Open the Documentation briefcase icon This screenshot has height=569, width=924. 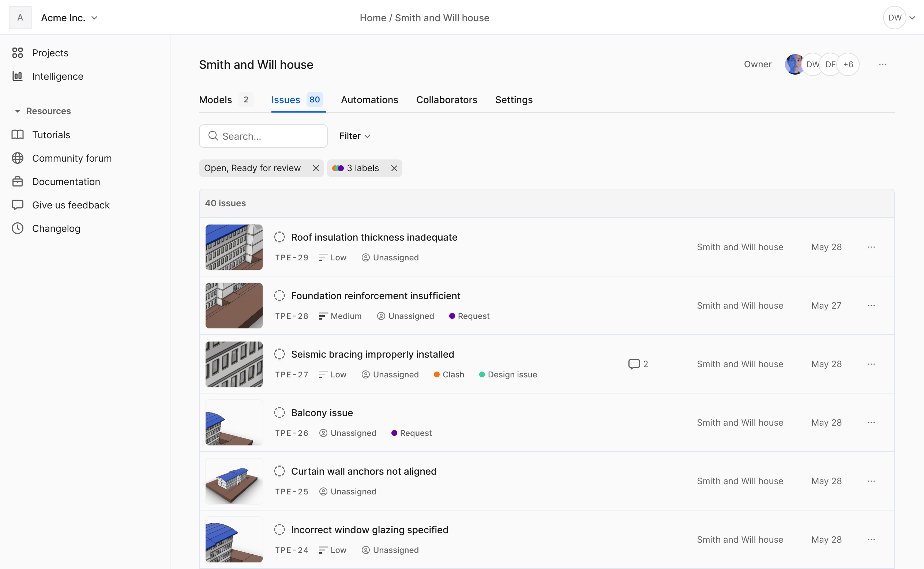click(17, 182)
